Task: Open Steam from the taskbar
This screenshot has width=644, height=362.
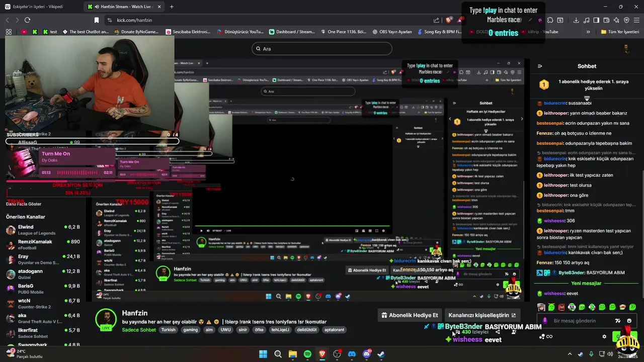Action: tap(381, 354)
